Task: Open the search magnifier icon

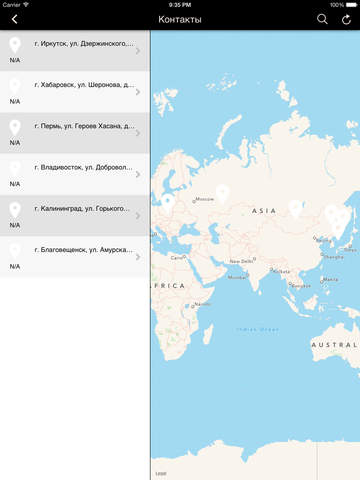Action: (x=322, y=19)
